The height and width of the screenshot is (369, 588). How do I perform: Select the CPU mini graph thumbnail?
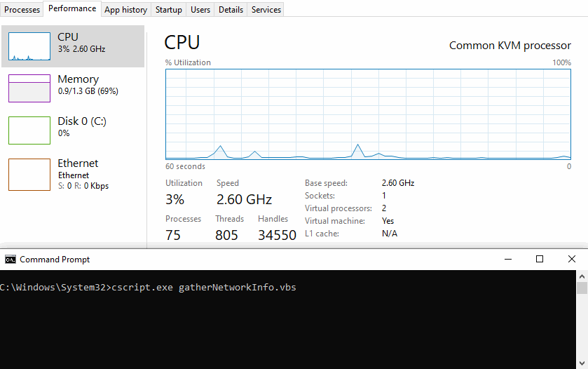pyautogui.click(x=29, y=46)
